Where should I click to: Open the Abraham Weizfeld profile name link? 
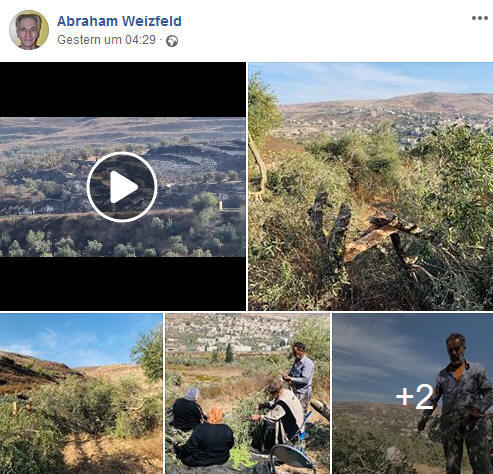pos(119,21)
